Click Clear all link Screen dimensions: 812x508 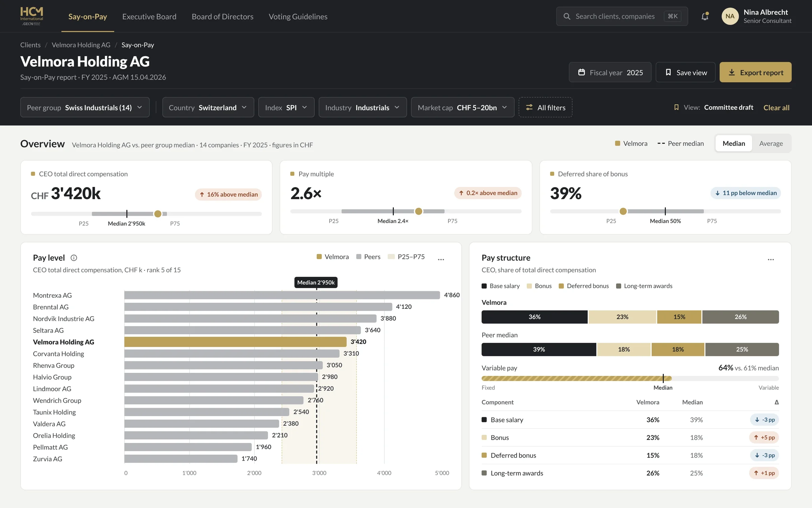tap(776, 108)
